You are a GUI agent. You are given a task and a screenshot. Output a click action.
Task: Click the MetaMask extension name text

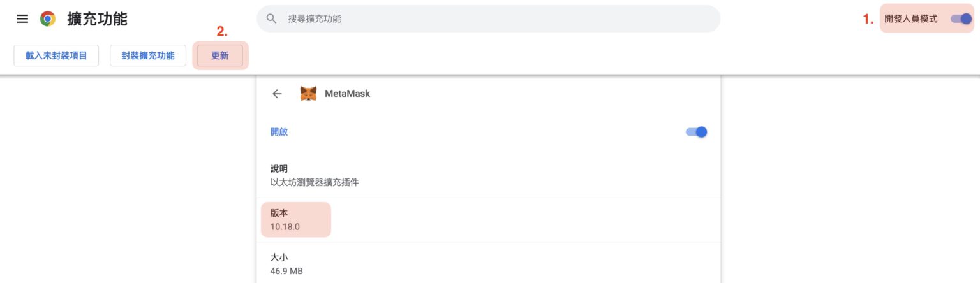click(347, 94)
